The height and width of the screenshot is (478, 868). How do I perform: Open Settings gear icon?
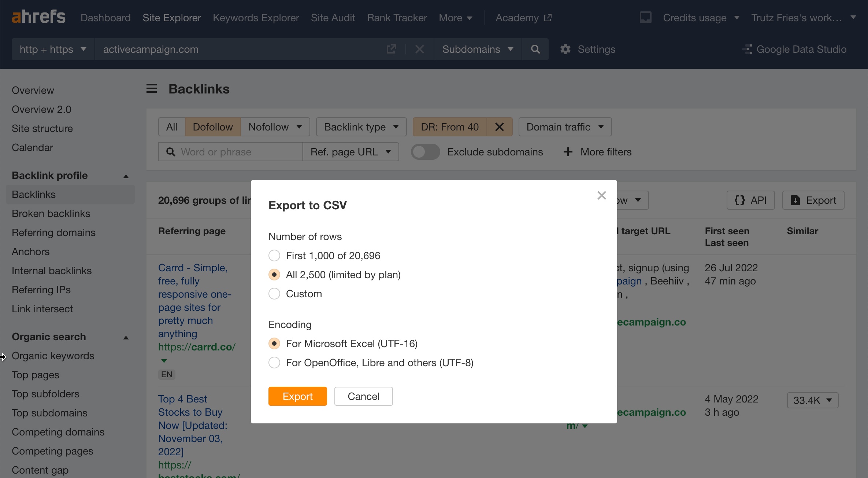coord(565,49)
